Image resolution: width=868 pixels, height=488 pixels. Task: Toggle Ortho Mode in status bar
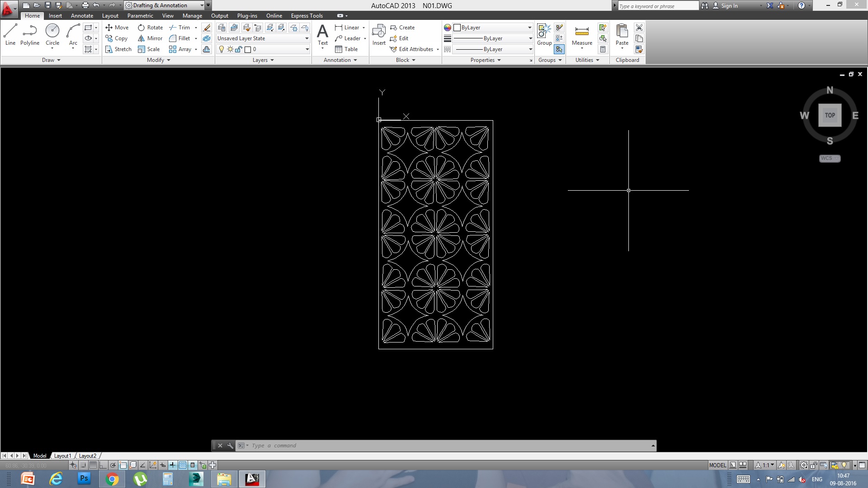coord(103,465)
